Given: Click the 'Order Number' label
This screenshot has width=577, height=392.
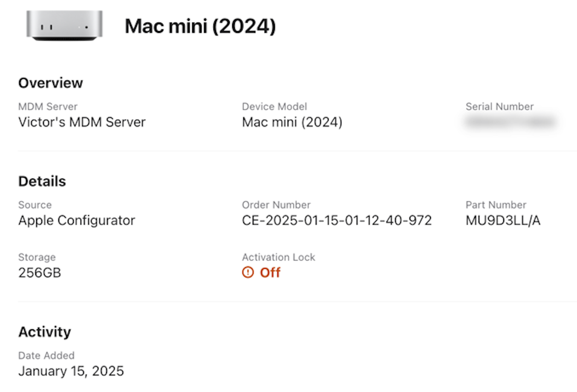Looking at the screenshot, I should pos(276,205).
